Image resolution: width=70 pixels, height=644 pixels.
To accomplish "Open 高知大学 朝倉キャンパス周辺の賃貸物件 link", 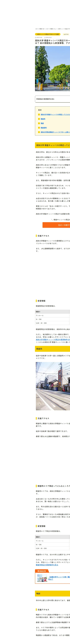I will point(53,339).
